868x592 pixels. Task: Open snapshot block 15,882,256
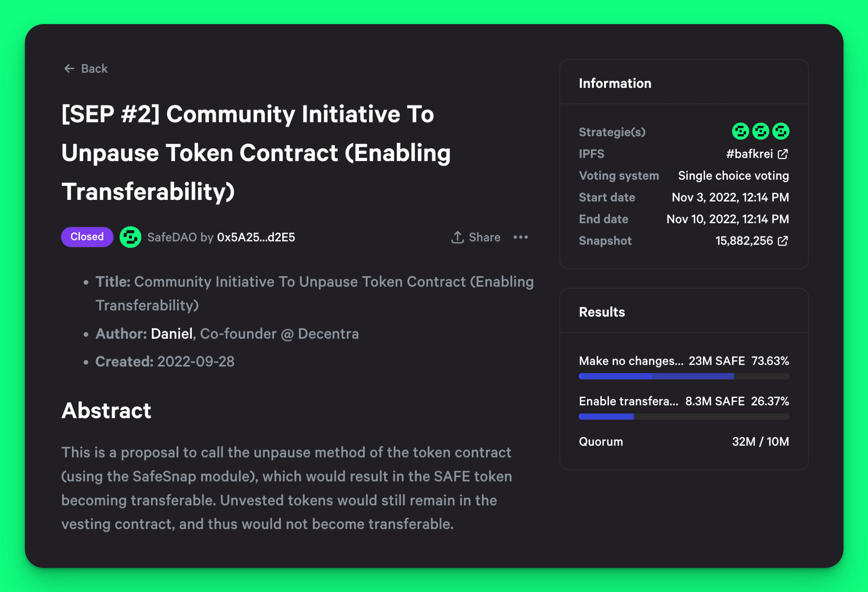(x=744, y=241)
